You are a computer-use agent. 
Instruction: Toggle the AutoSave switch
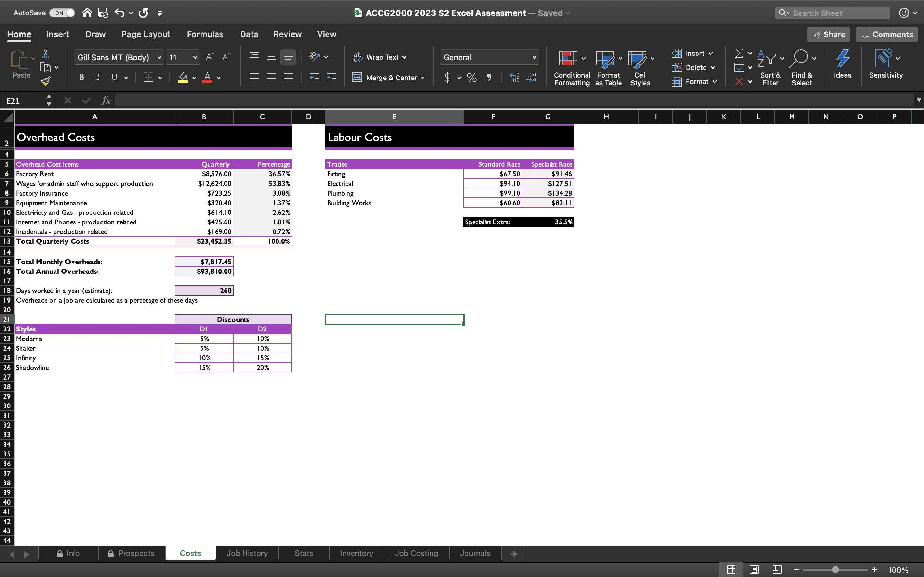tap(62, 13)
